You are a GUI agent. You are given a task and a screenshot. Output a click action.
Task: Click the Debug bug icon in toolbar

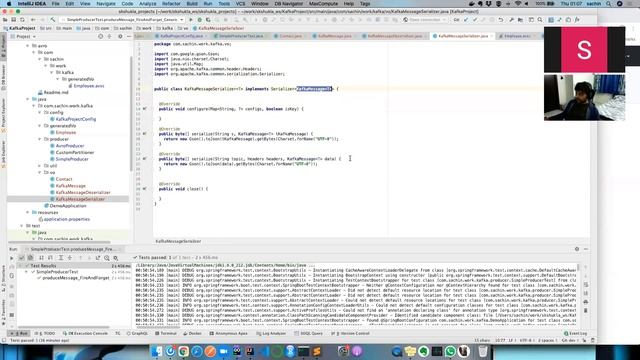(x=200, y=20)
